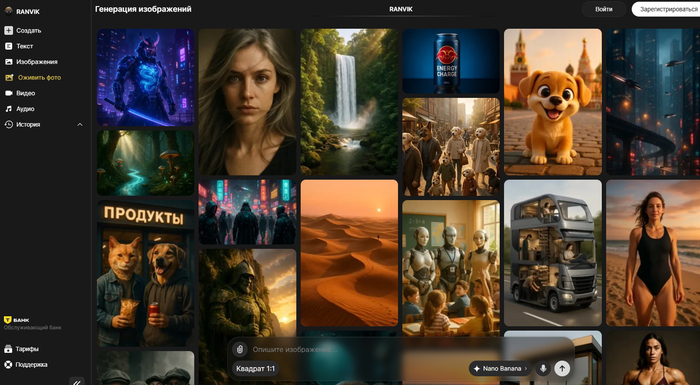700x385 pixels.
Task: Attach a file with the paperclip icon
Action: pyautogui.click(x=240, y=349)
